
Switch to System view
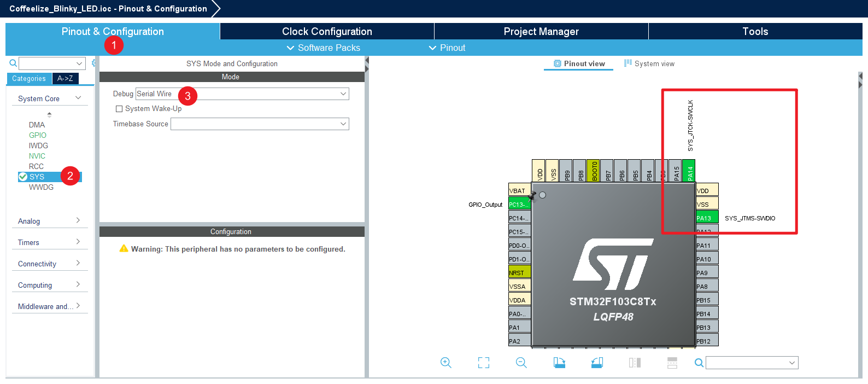(x=649, y=64)
